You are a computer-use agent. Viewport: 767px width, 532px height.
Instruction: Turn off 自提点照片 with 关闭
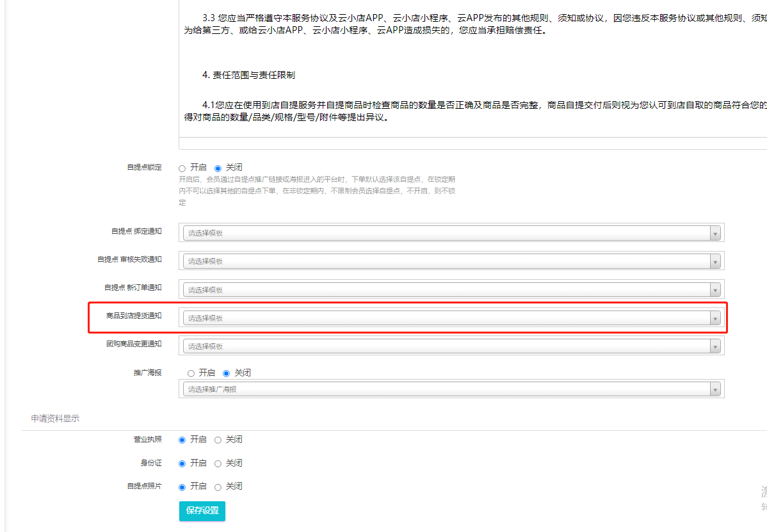point(218,487)
